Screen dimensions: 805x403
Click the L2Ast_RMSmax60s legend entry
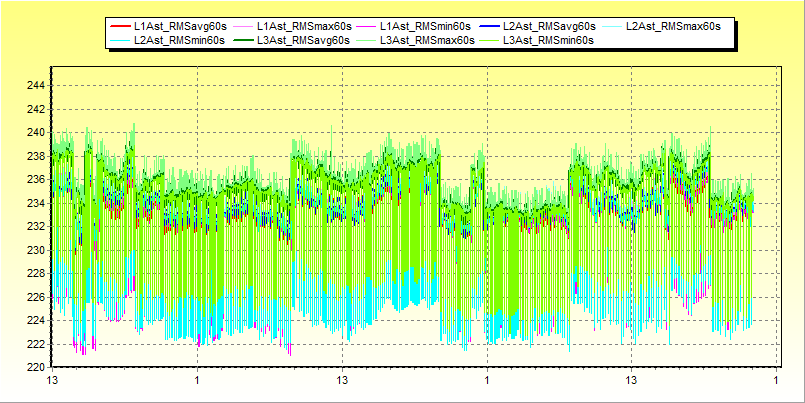673,25
